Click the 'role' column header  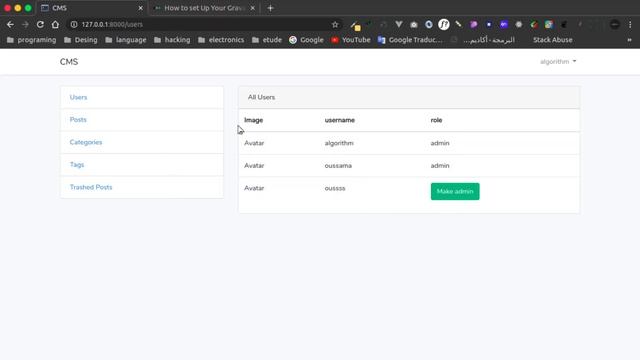pos(436,120)
